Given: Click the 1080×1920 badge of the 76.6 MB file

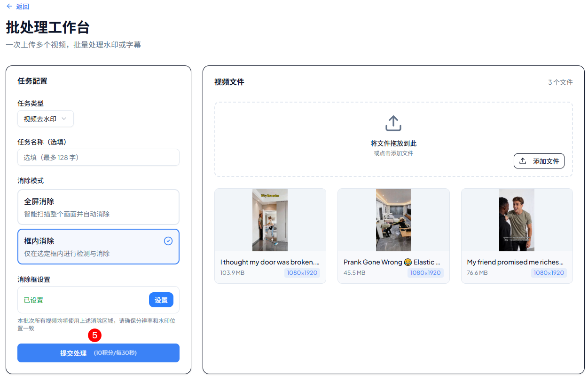Looking at the screenshot, I should [x=549, y=273].
